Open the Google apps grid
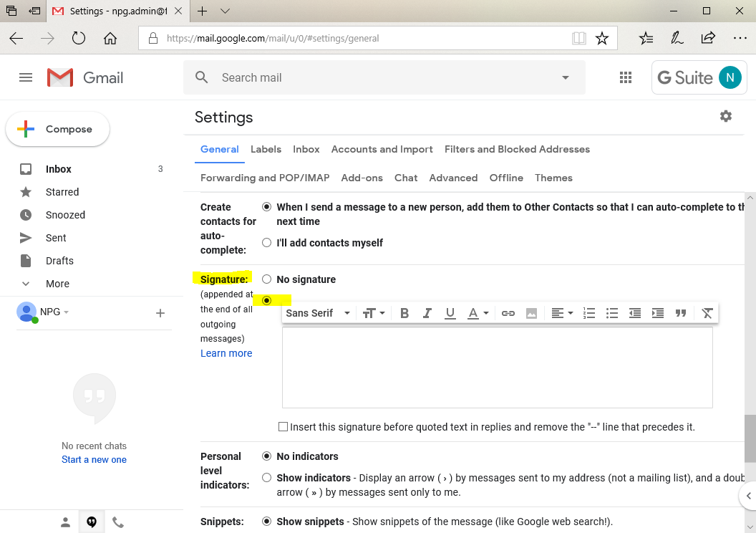Image resolution: width=756 pixels, height=533 pixels. pos(625,77)
